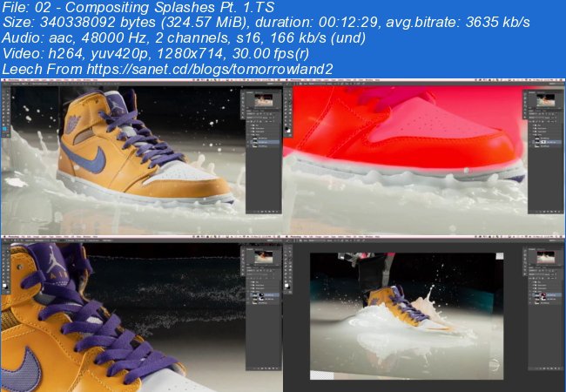Open the foreground/background swatch in the red mask overlay frame
The width and height of the screenshot is (566, 392).
tap(287, 129)
